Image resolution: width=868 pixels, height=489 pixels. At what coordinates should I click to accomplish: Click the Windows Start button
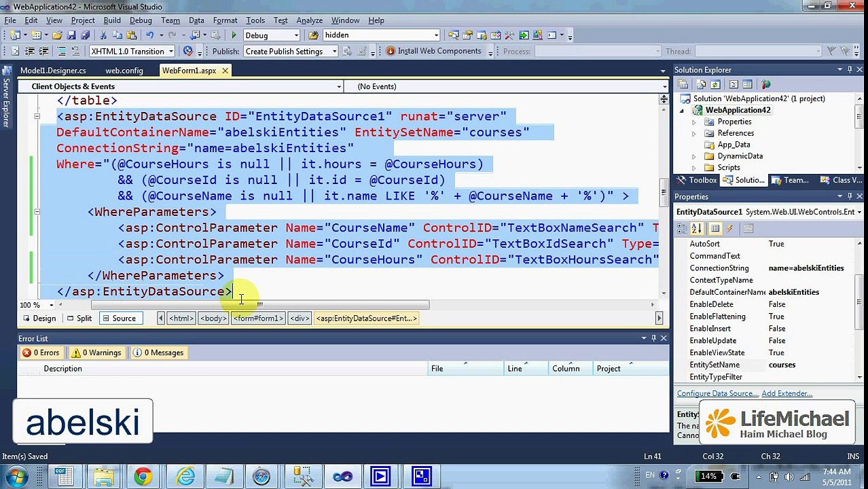(16, 476)
